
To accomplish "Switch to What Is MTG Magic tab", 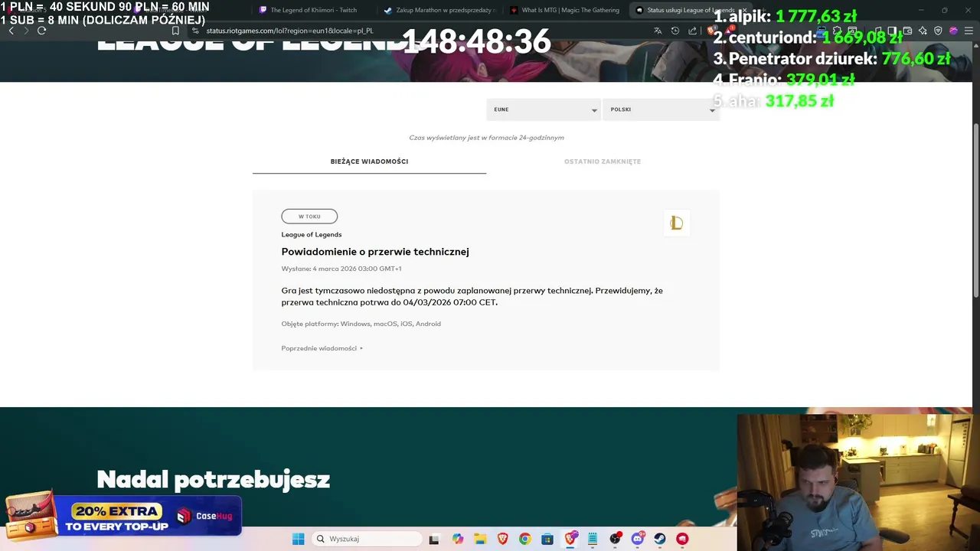I will point(565,10).
